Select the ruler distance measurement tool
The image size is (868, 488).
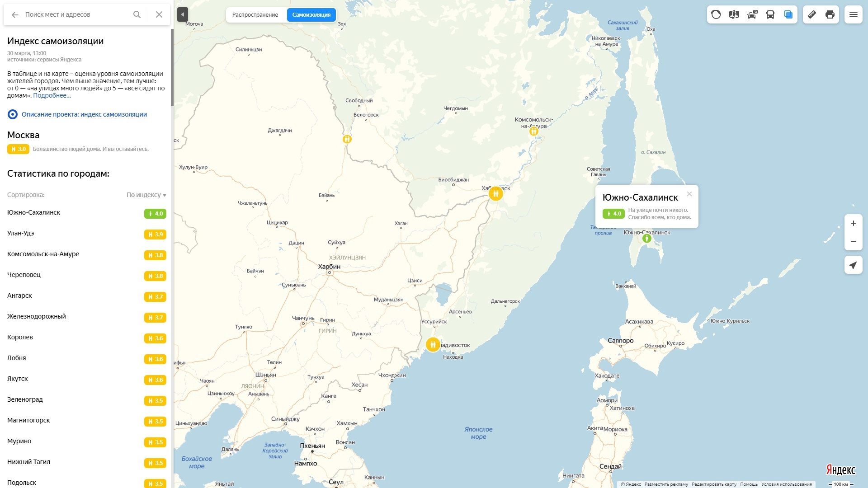coord(812,14)
